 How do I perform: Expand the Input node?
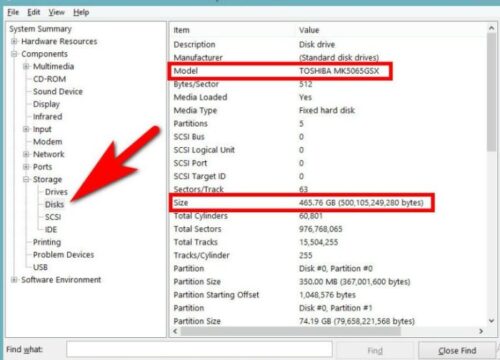26,129
